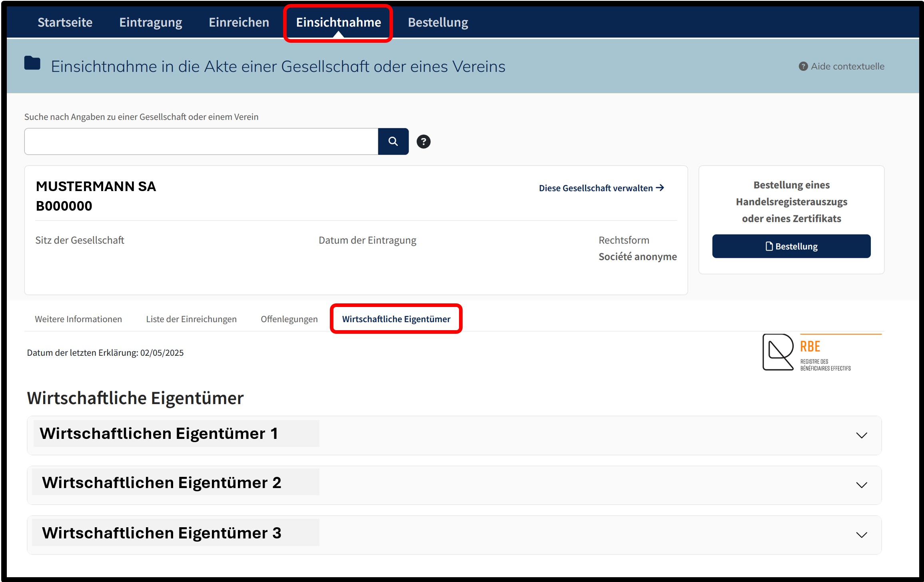Click the folder icon beside the page title
Screen dimensions: 924x582
pos(32,63)
